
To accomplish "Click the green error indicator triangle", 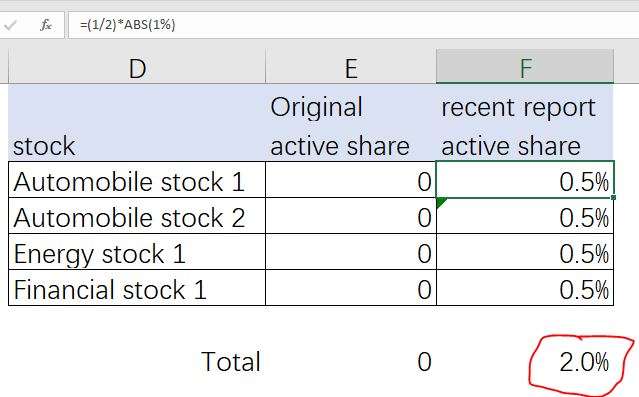I will pyautogui.click(x=441, y=202).
